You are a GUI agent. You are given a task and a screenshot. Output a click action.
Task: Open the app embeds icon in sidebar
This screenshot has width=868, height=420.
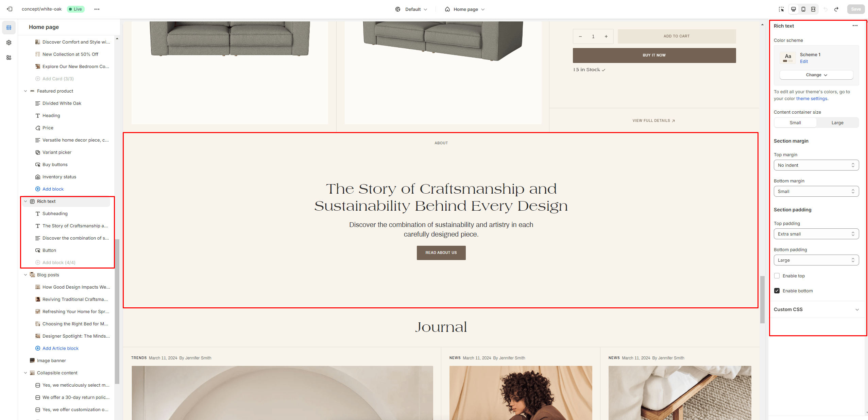click(x=9, y=58)
